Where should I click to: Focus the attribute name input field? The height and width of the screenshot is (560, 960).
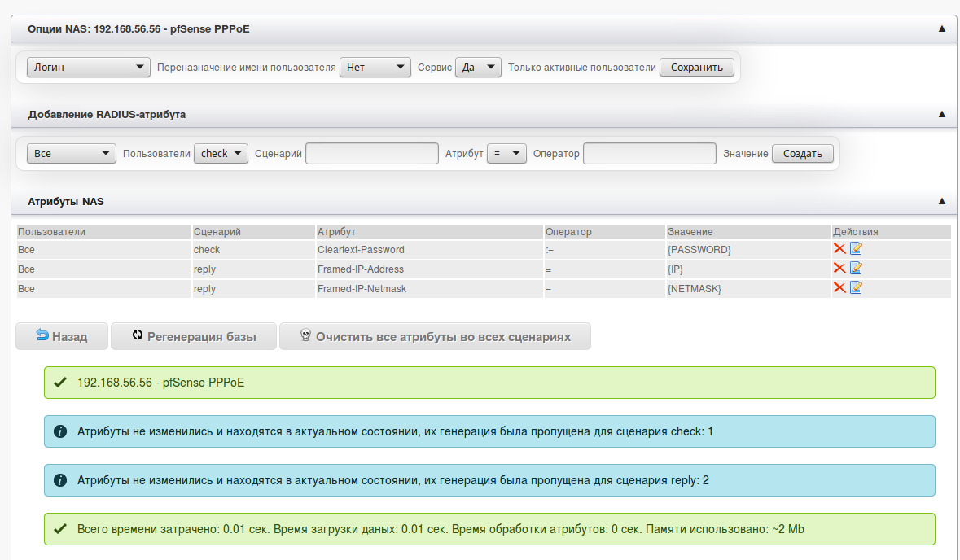372,154
